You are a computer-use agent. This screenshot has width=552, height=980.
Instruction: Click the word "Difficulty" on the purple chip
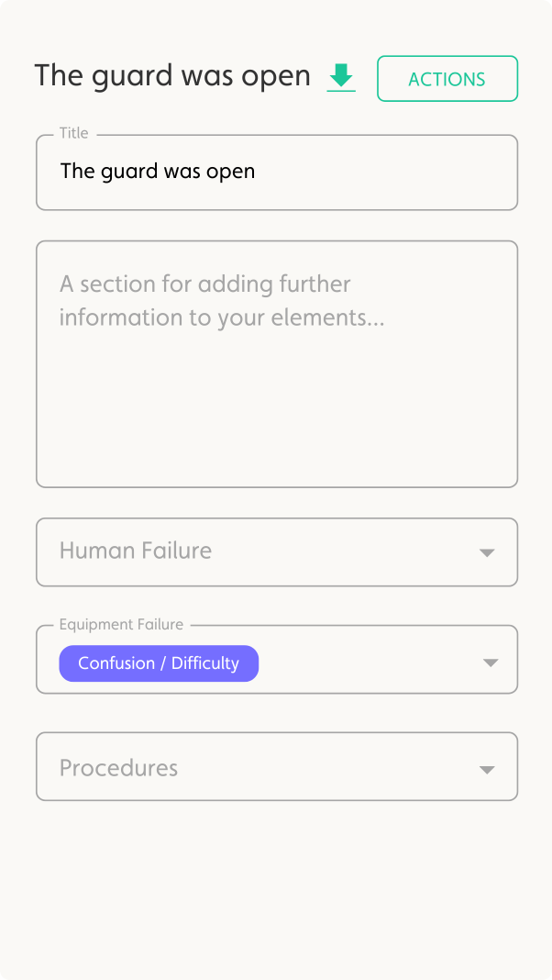(x=204, y=663)
